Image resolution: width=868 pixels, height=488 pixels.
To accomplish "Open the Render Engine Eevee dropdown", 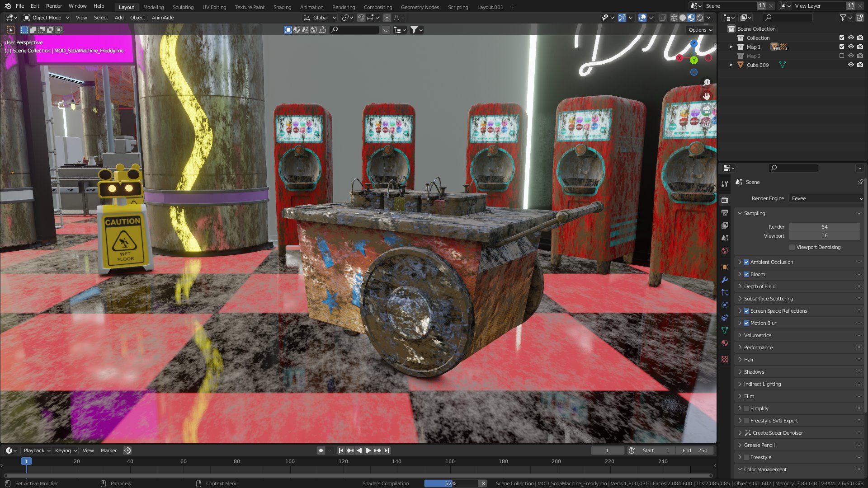I will (x=826, y=198).
